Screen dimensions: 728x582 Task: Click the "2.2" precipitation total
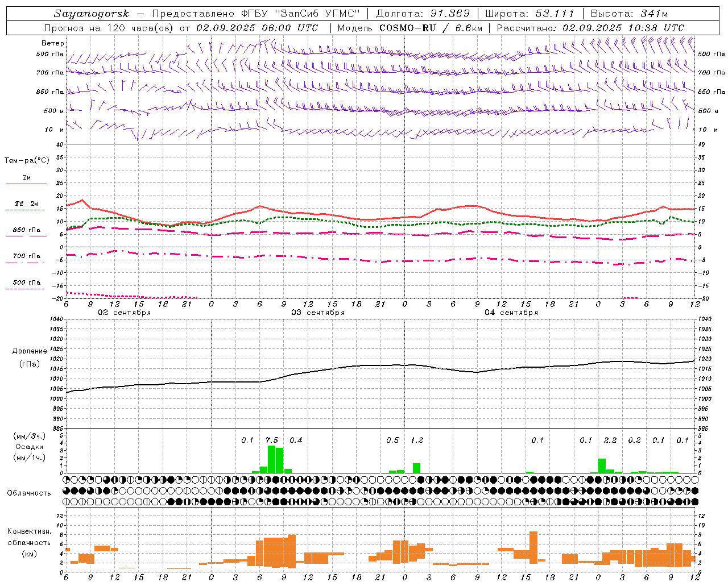610,440
